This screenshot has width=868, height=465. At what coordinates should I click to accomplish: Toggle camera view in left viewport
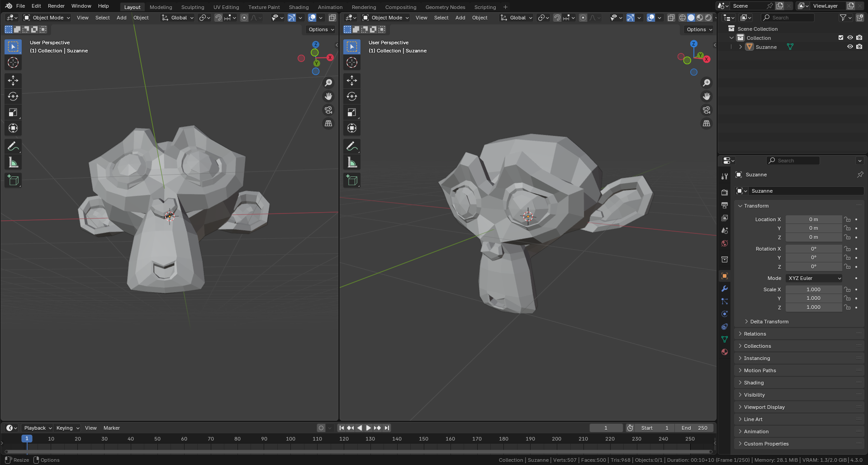tap(328, 110)
